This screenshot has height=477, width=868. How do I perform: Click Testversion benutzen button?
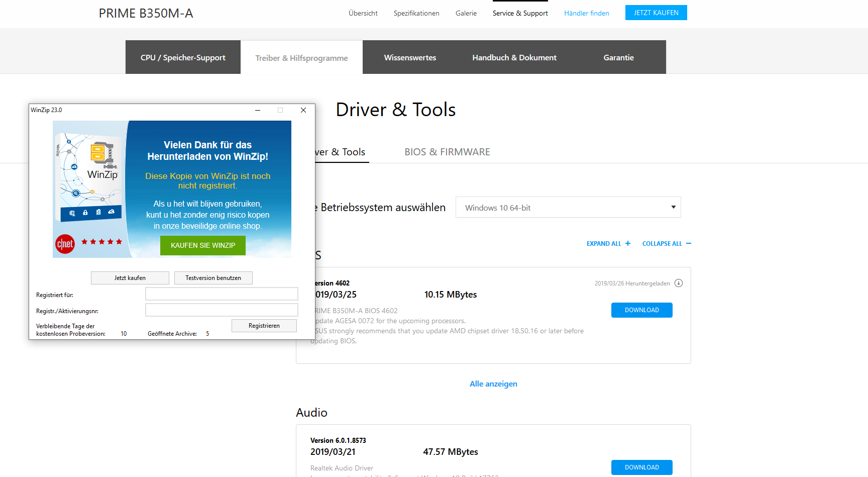click(213, 278)
